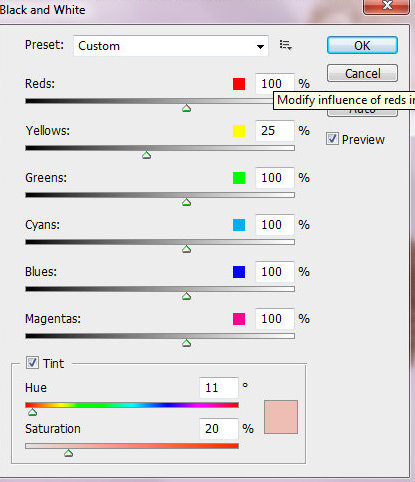The width and height of the screenshot is (415, 482).
Task: Open the Custom preset combo box
Action: pyautogui.click(x=171, y=46)
